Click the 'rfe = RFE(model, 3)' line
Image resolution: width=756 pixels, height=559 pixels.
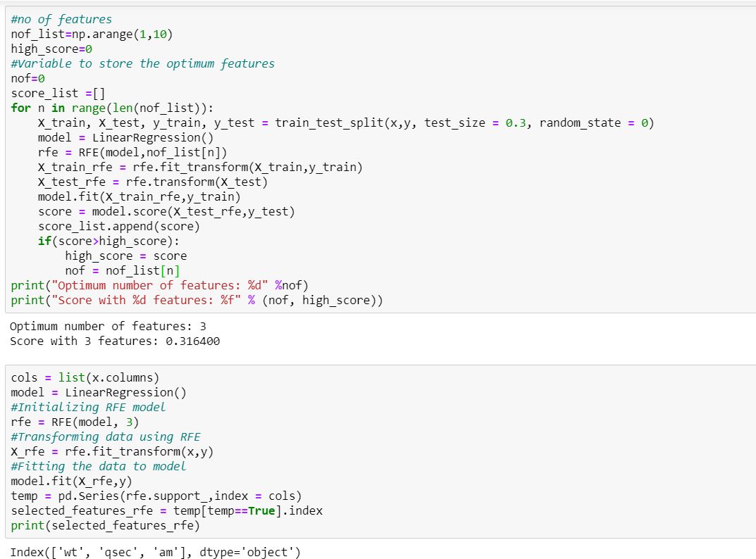click(x=75, y=422)
